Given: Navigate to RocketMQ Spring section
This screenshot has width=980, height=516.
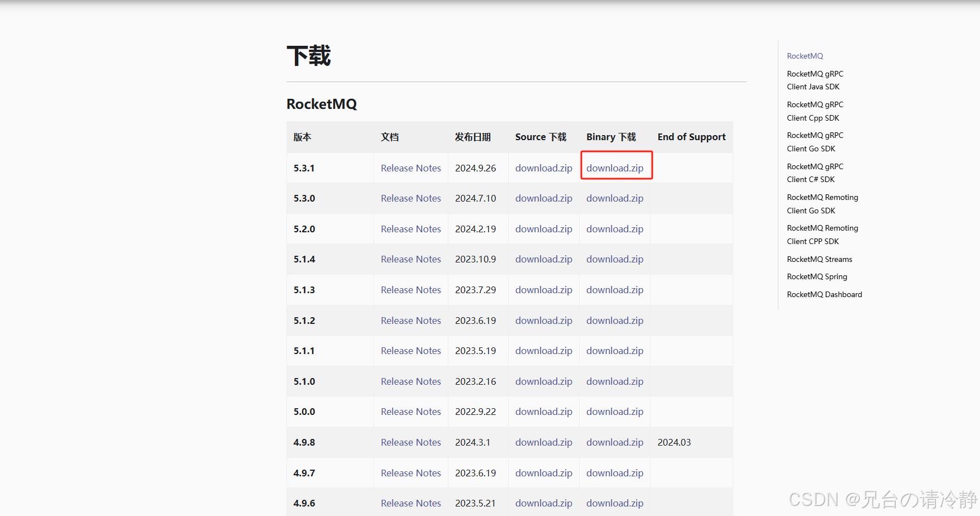Looking at the screenshot, I should click(x=817, y=276).
